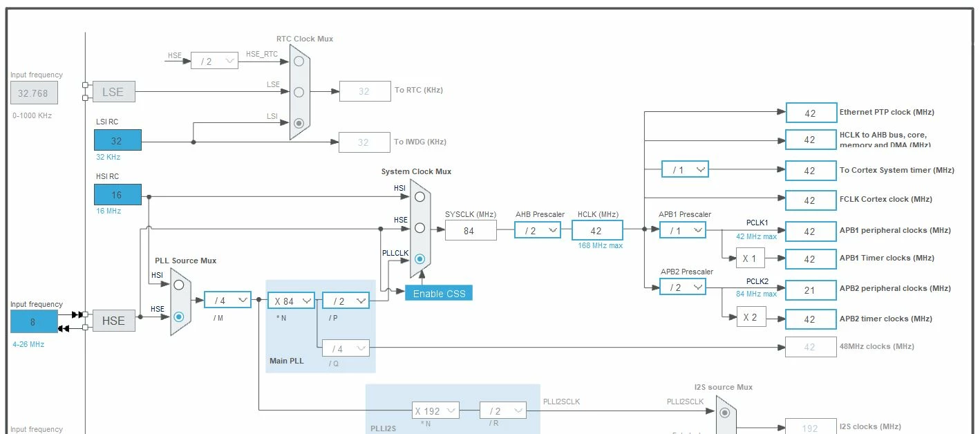Click the PCLK1 label

point(757,223)
